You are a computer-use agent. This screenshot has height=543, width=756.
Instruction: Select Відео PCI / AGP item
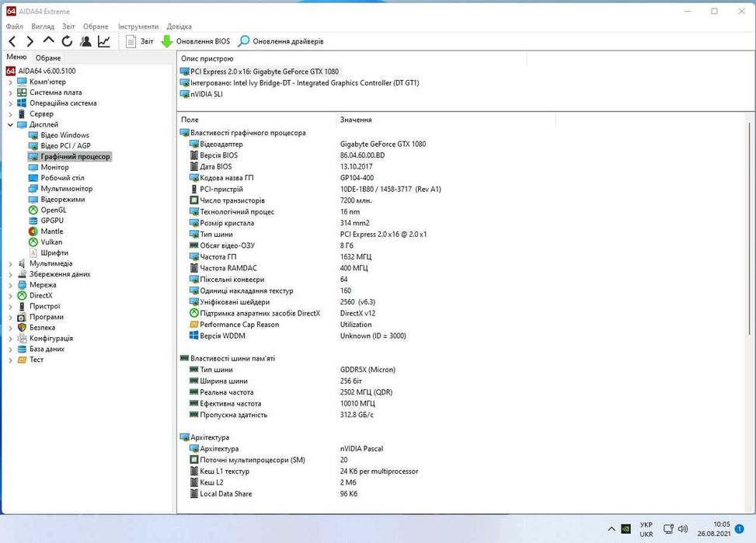[x=65, y=145]
